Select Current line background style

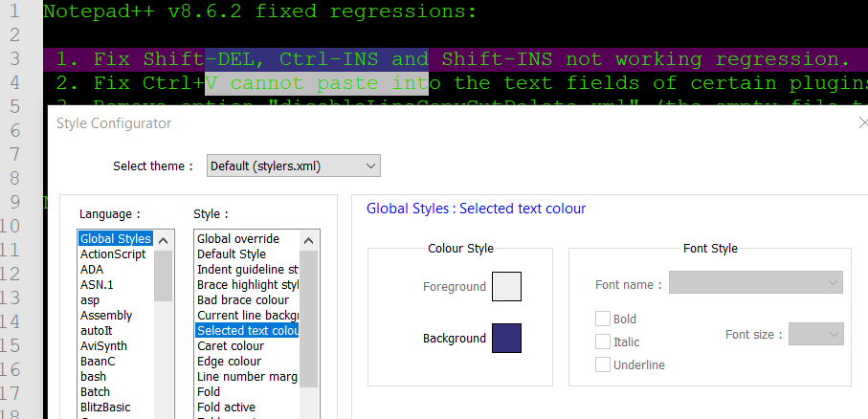click(248, 316)
